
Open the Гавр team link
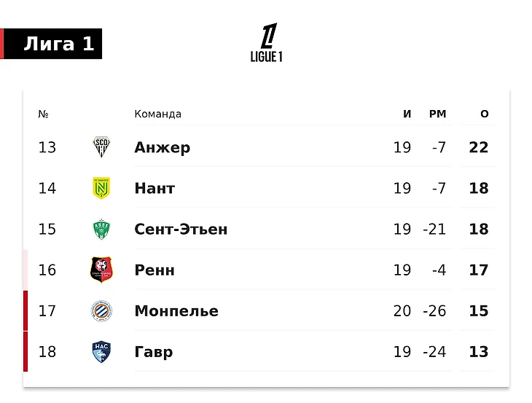pyautogui.click(x=153, y=352)
